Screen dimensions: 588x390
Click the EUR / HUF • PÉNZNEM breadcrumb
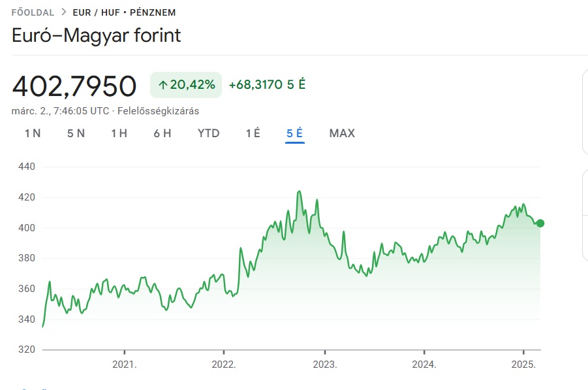(x=124, y=12)
